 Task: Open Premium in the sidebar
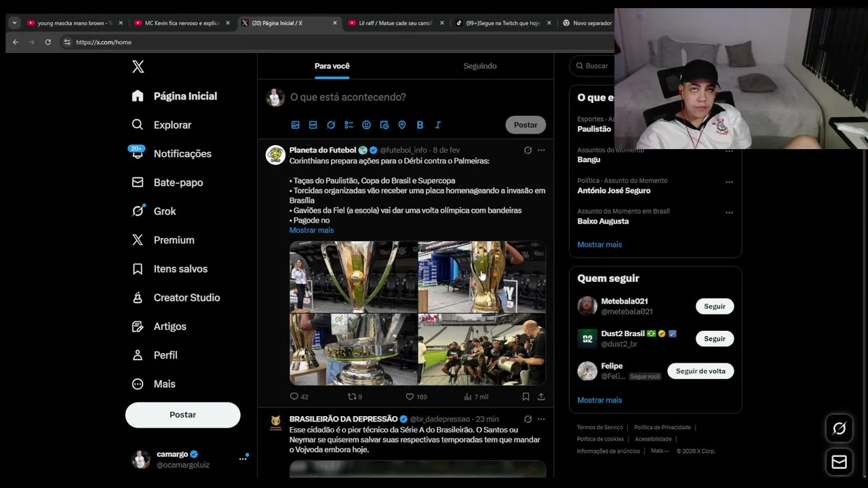[x=163, y=240]
